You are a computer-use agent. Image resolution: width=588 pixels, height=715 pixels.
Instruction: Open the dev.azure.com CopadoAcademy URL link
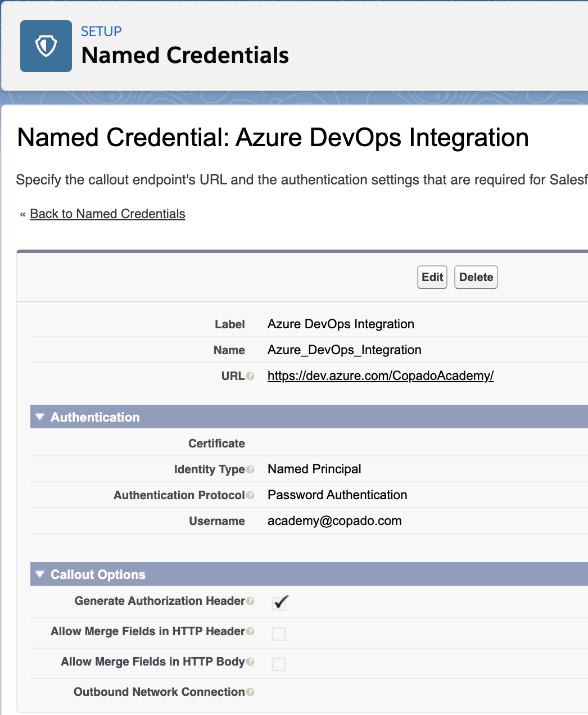click(x=381, y=376)
